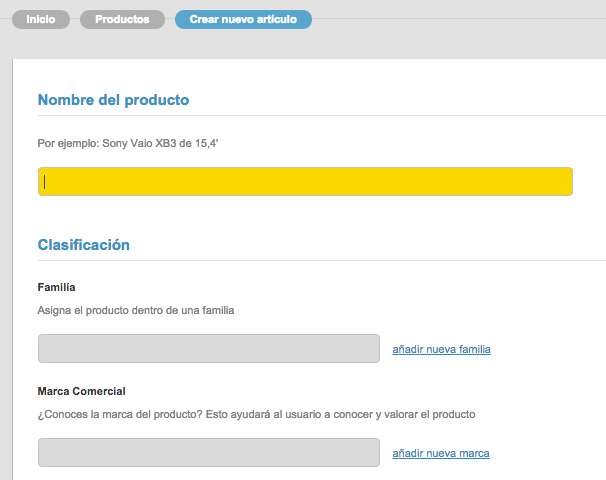Click the ¿Conoces la marca del producto? hint
606x480 pixels.
(256, 414)
